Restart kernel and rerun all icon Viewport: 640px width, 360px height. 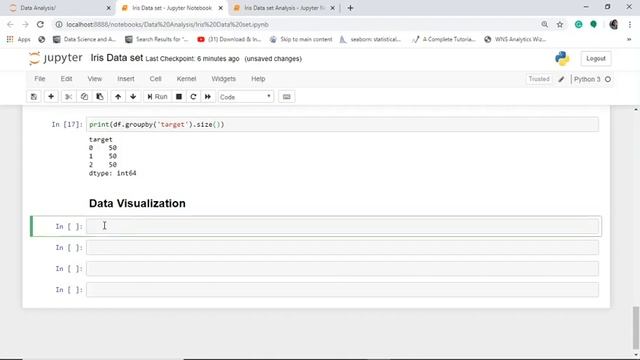[208, 97]
